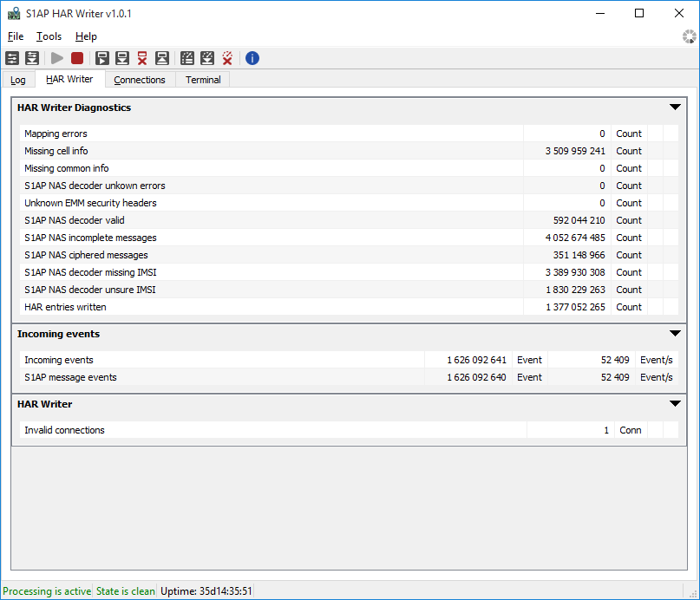Switch to the Connections tab

click(140, 80)
